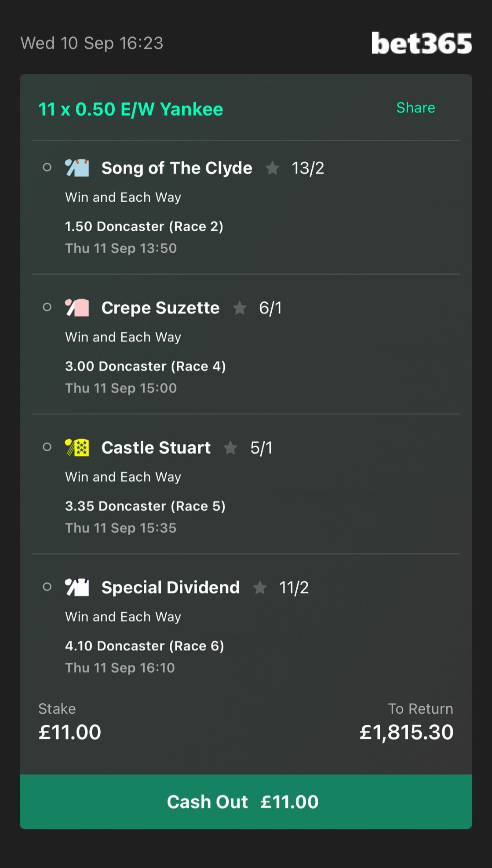Cash Out the bet for £11.00
This screenshot has height=868, width=492.
click(x=246, y=802)
